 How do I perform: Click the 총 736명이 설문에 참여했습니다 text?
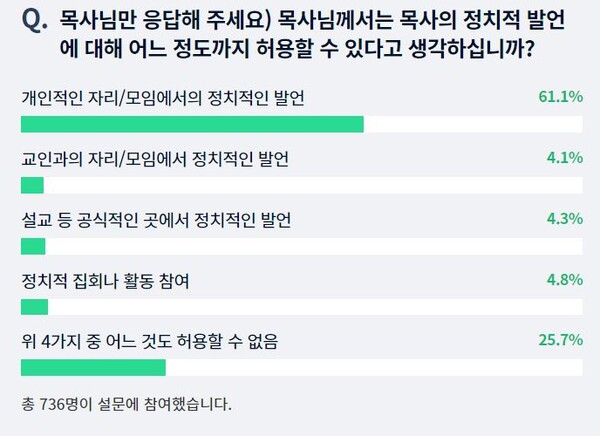(x=127, y=404)
